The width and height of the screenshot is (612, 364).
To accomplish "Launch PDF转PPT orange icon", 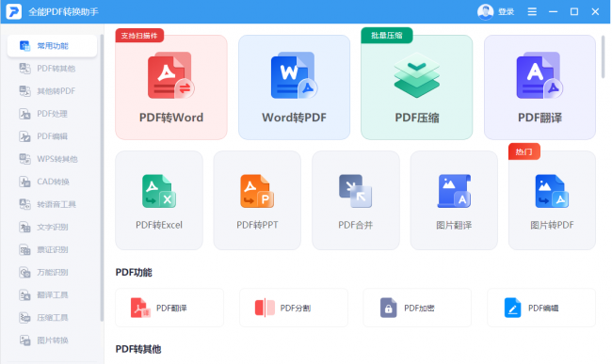I will [257, 191].
